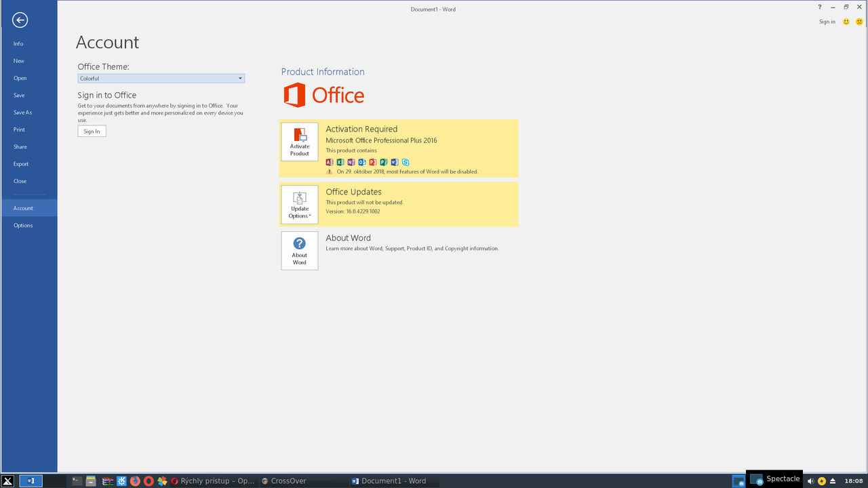Click the Skype for Business icon
Screen dimensions: 868x488
point(406,162)
